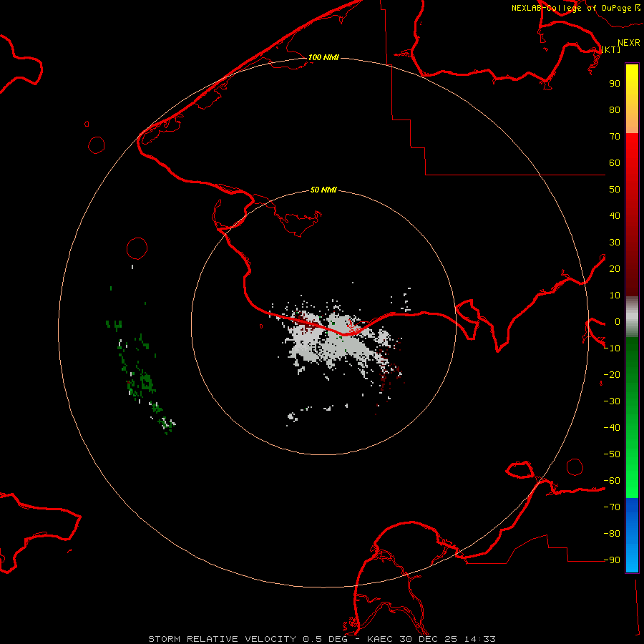The height and width of the screenshot is (644, 644).
Task: Click the -20 value on the velocity scale
Action: click(x=612, y=374)
